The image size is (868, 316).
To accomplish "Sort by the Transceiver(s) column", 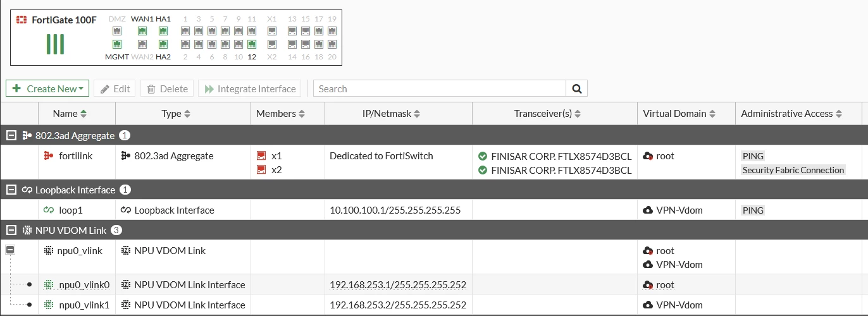I will [548, 114].
